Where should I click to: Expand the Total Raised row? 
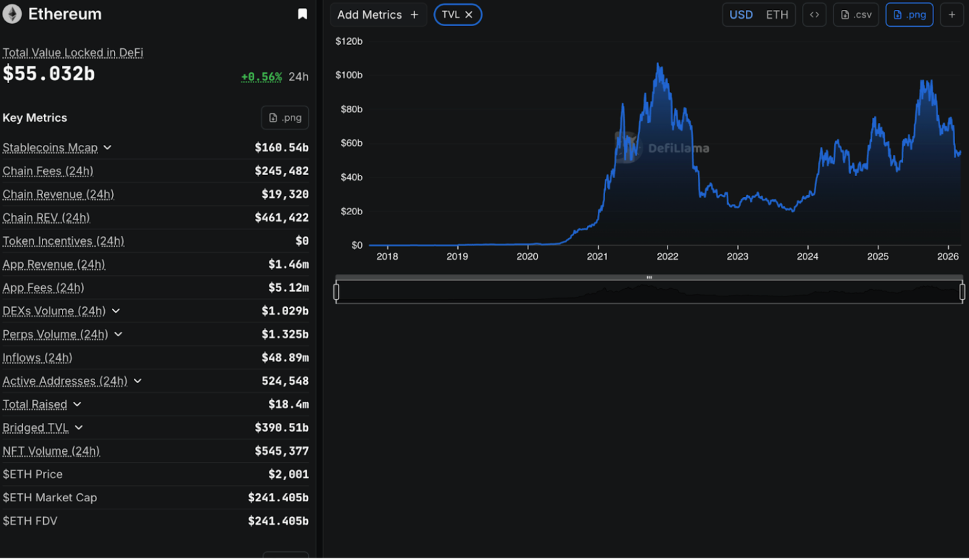tap(77, 404)
